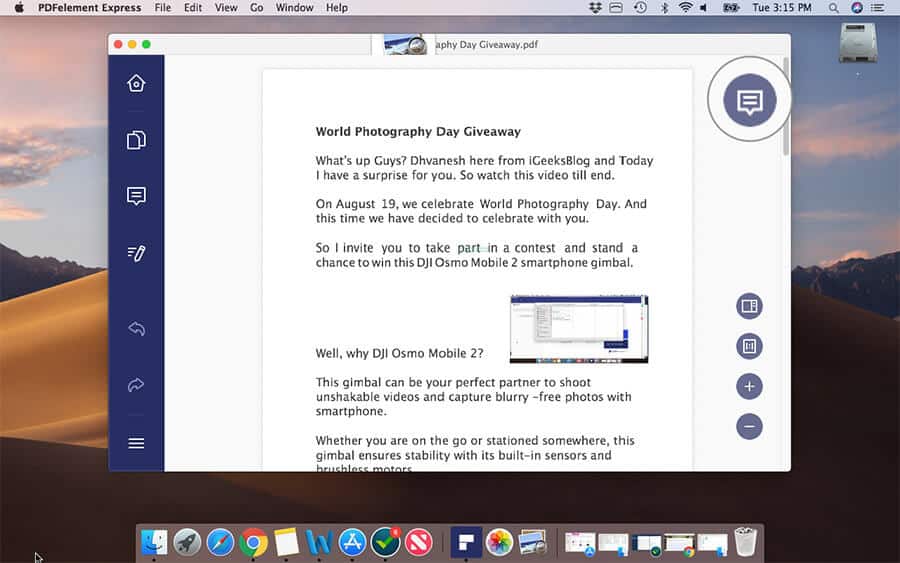The width and height of the screenshot is (900, 563).
Task: Click the paragraph starting "This gimbal can be"
Action: tap(474, 397)
